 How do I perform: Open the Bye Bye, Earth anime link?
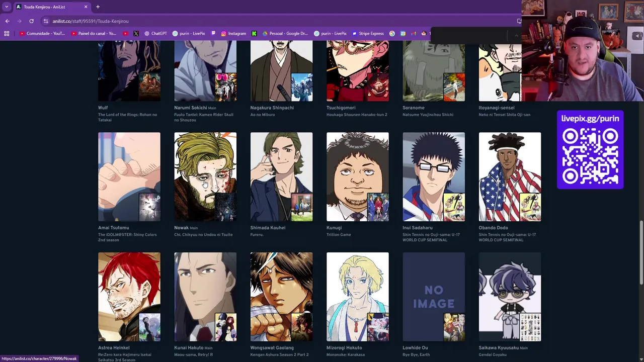417,355
